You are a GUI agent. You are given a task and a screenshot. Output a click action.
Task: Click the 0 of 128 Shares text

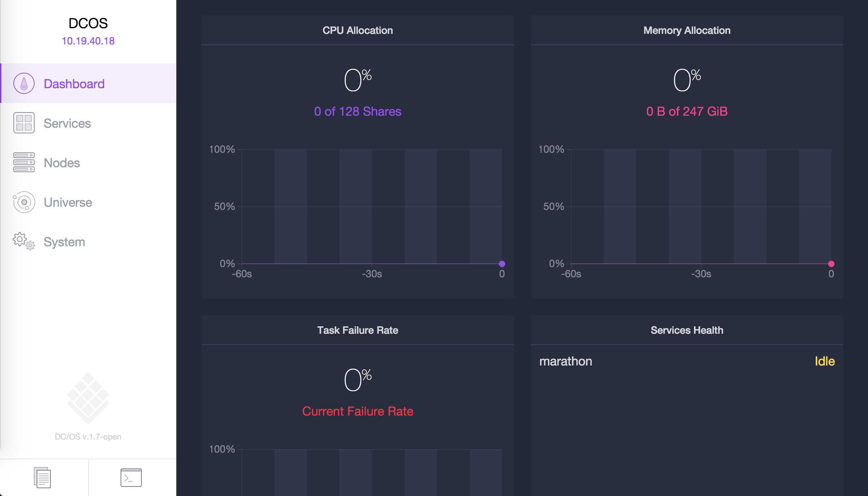357,111
